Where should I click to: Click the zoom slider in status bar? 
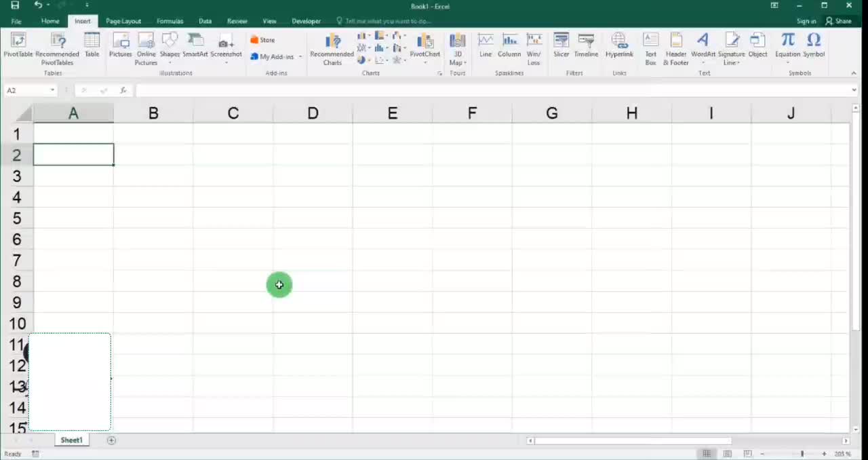click(x=802, y=454)
